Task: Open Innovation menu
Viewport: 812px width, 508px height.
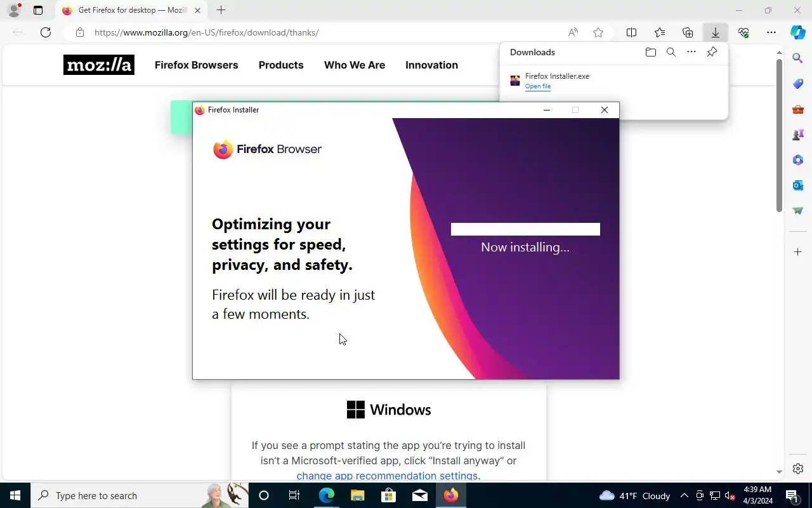Action: click(431, 65)
